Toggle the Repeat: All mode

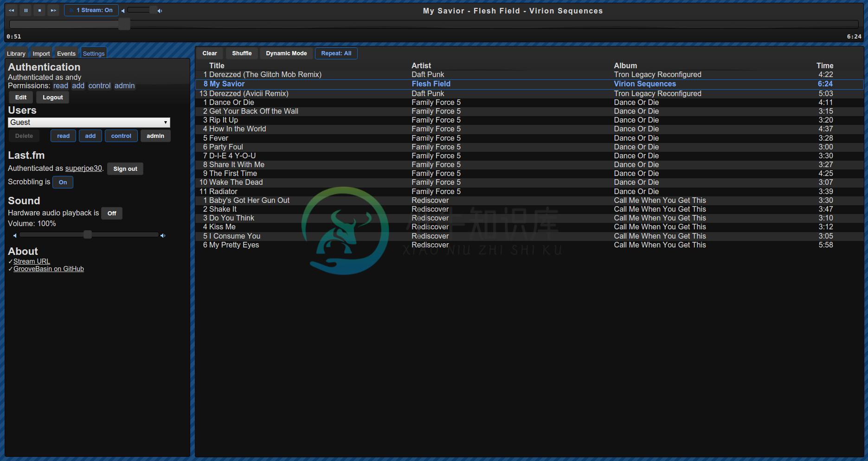coord(336,53)
